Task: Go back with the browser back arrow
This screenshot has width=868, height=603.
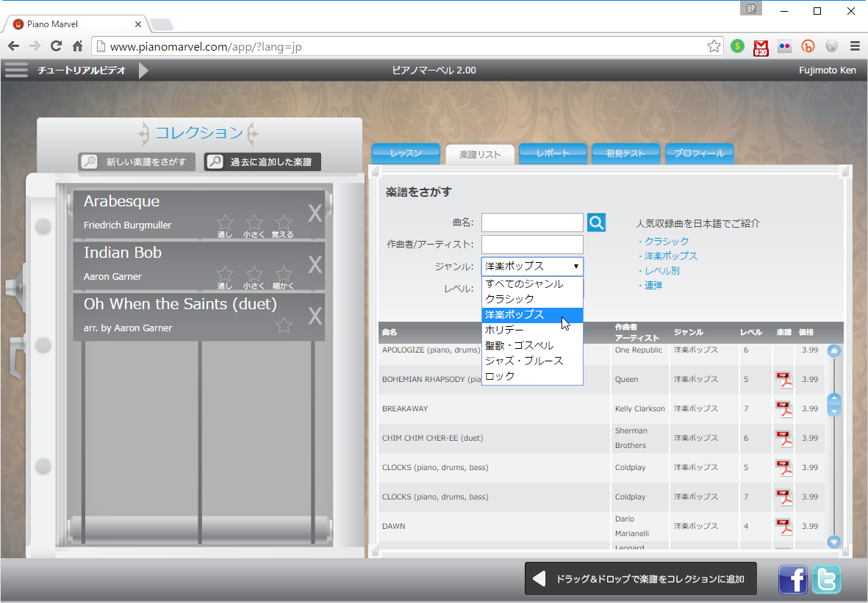Action: pyautogui.click(x=13, y=46)
